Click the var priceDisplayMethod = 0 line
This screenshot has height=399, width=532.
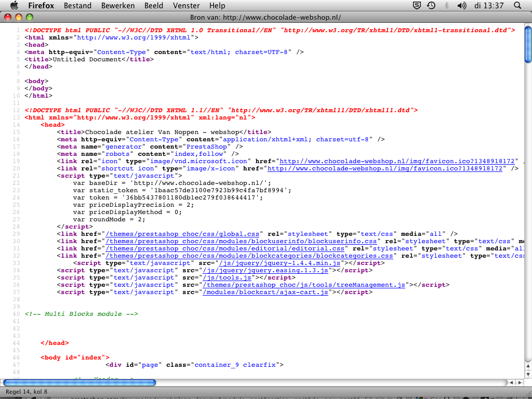click(x=127, y=212)
